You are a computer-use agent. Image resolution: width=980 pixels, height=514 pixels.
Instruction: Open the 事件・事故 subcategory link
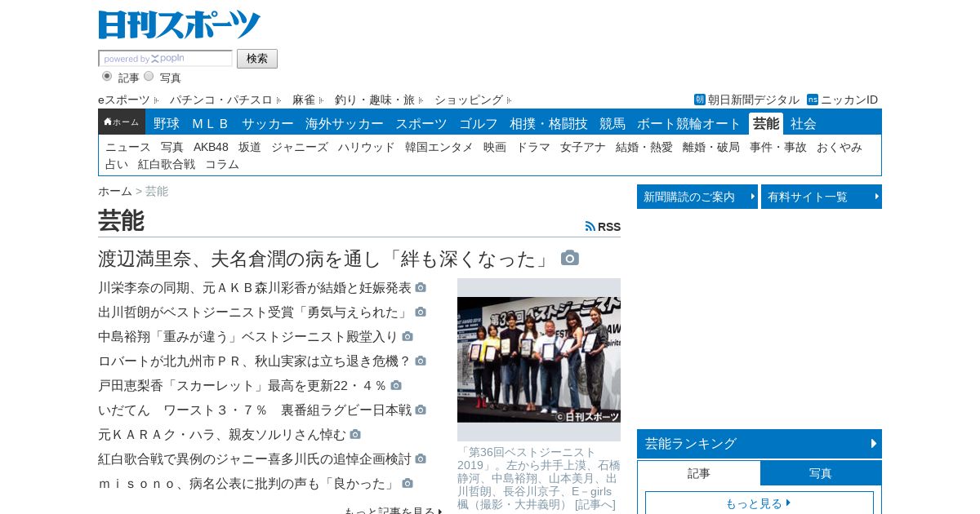(x=778, y=147)
